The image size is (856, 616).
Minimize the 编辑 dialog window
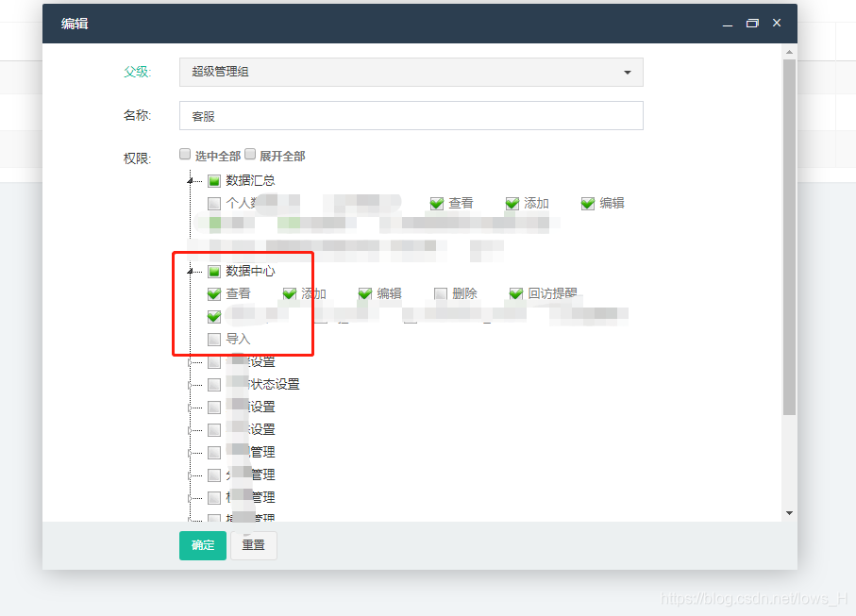(x=727, y=24)
